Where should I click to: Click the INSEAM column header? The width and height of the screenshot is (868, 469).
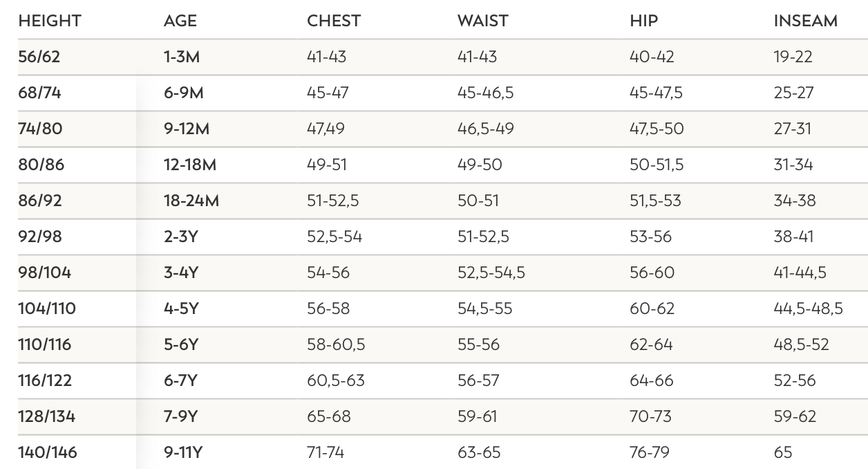[x=805, y=21]
